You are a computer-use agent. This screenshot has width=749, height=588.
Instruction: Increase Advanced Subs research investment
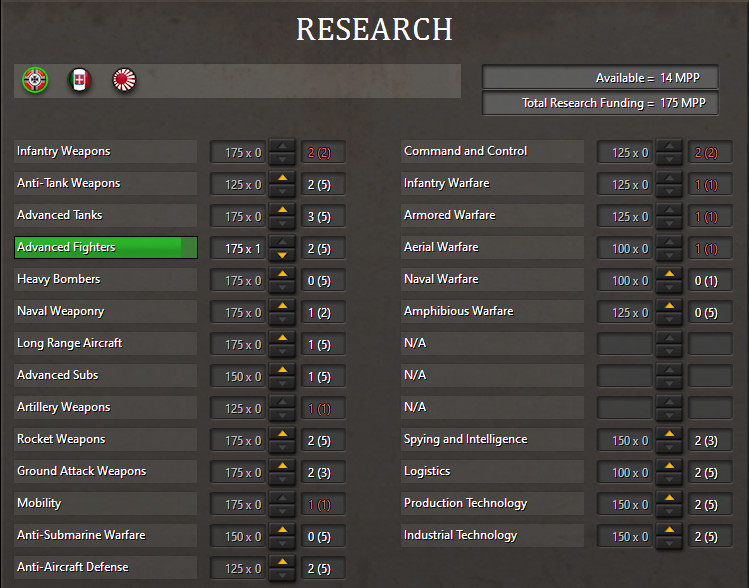click(282, 370)
